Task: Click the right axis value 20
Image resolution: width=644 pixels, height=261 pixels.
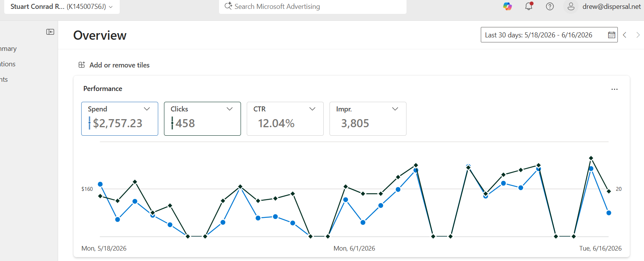Action: click(x=619, y=189)
